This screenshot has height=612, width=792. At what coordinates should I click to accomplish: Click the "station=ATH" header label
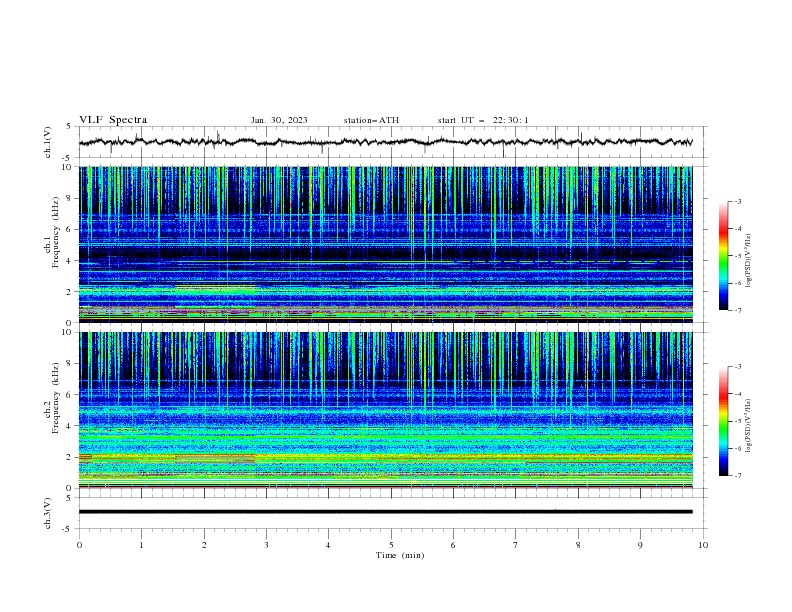tap(371, 120)
